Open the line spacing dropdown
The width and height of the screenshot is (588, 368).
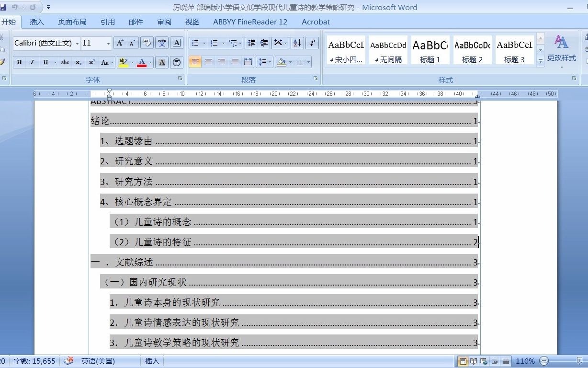[x=264, y=62]
